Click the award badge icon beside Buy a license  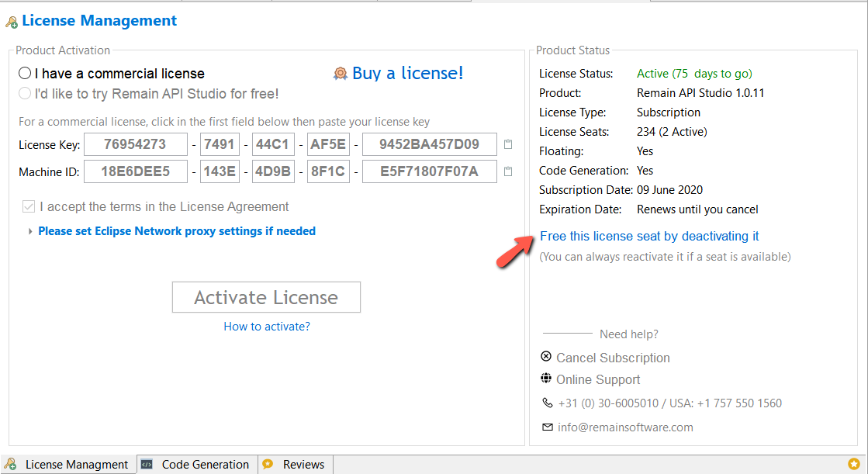click(341, 73)
